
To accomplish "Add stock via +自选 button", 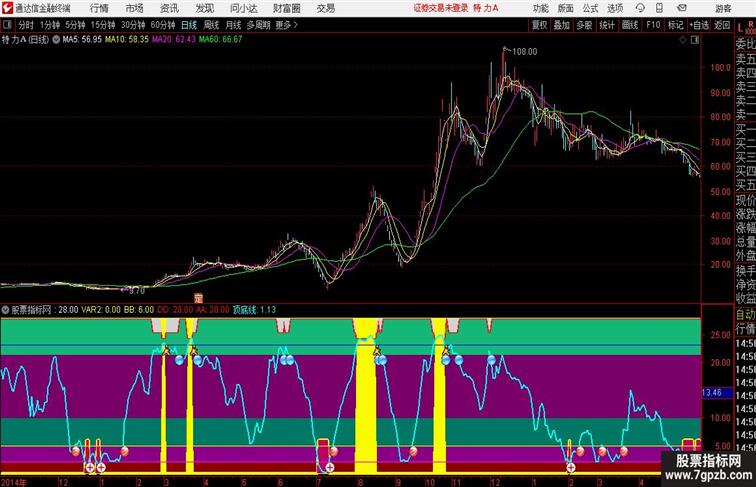I will coord(699,25).
